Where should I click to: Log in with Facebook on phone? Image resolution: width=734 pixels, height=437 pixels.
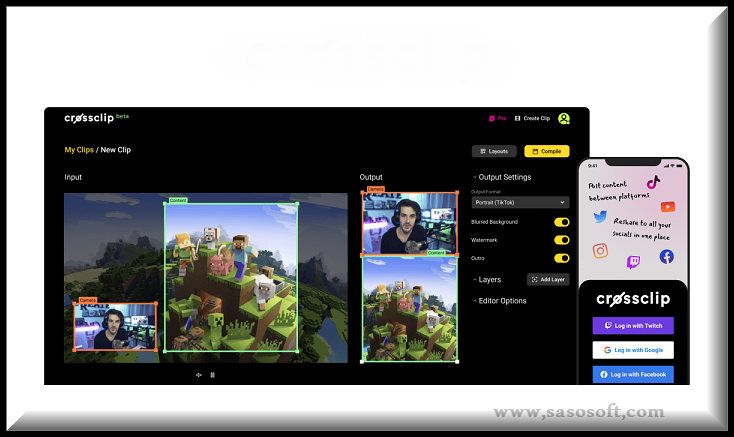pos(633,374)
